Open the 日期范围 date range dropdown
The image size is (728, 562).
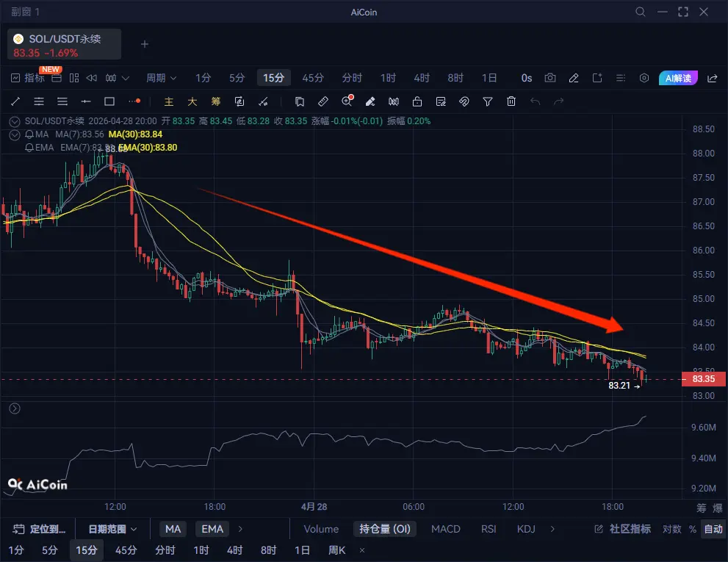[112, 528]
